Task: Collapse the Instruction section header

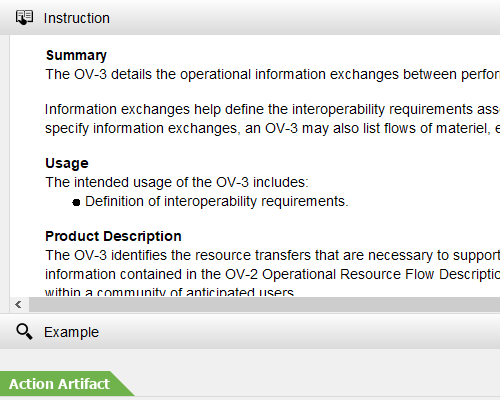Action: click(x=250, y=17)
